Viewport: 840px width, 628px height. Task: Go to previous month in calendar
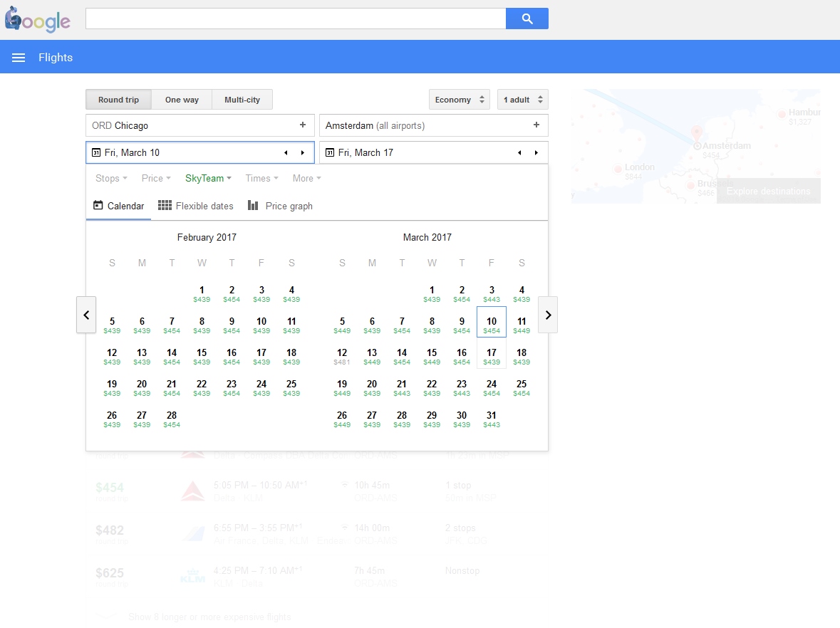(86, 315)
